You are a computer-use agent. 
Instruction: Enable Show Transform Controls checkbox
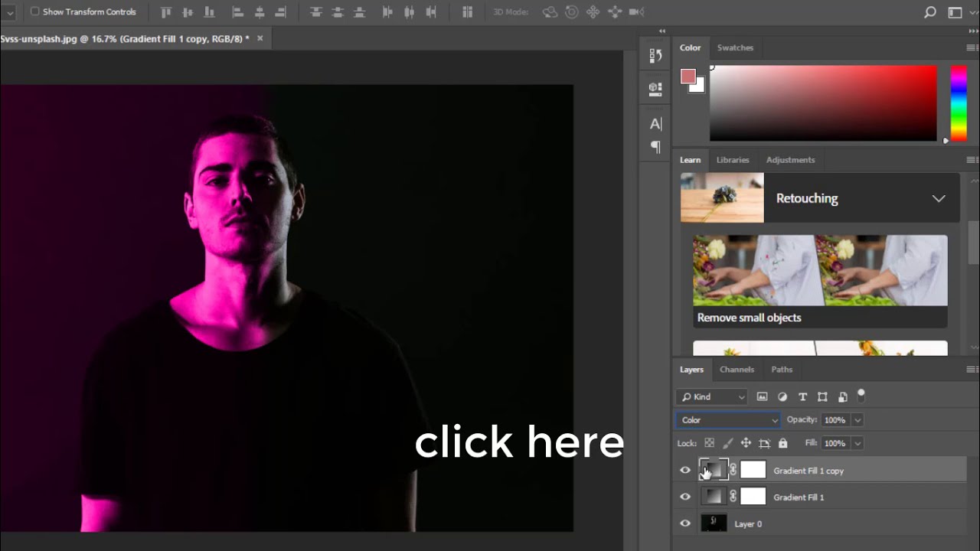(x=34, y=11)
